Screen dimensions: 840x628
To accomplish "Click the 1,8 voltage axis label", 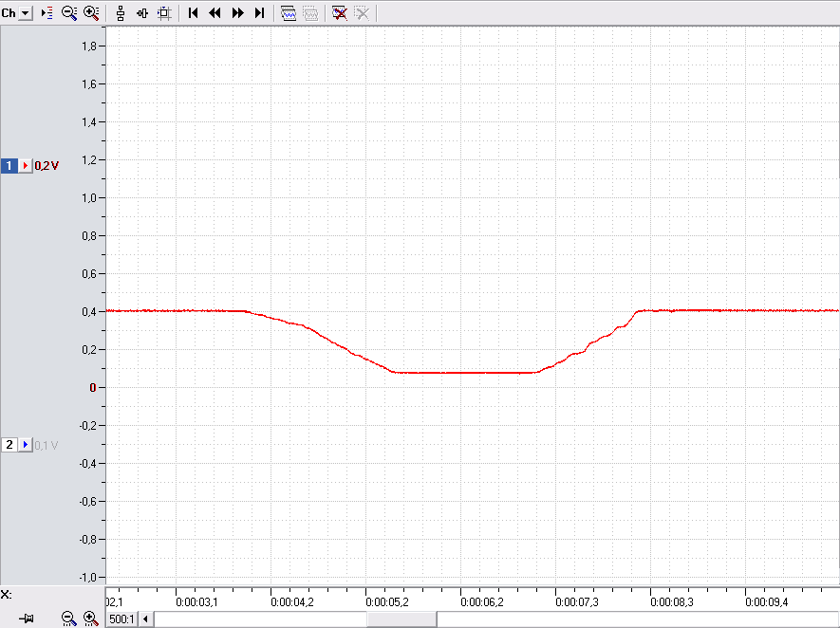I will (89, 46).
